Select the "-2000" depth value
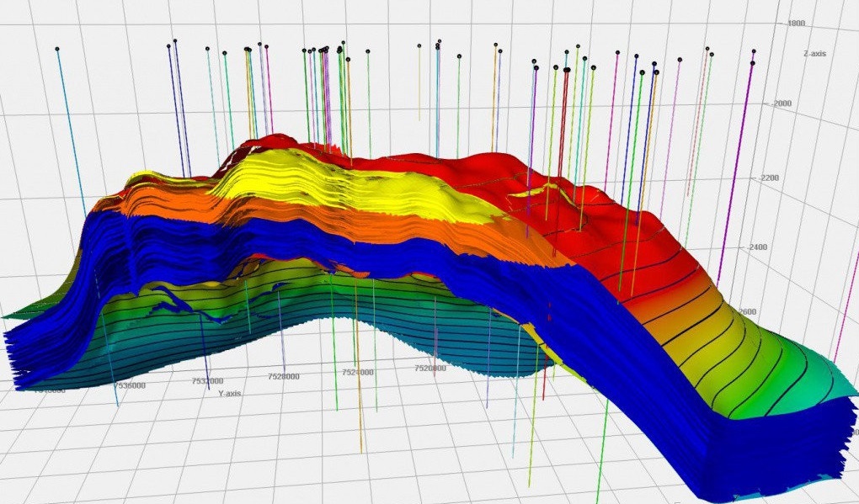This screenshot has width=859, height=504. point(782,103)
